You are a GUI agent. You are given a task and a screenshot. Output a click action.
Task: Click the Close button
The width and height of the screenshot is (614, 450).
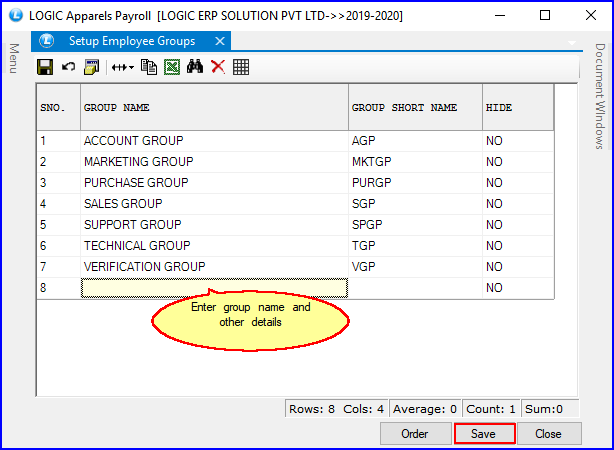click(549, 434)
